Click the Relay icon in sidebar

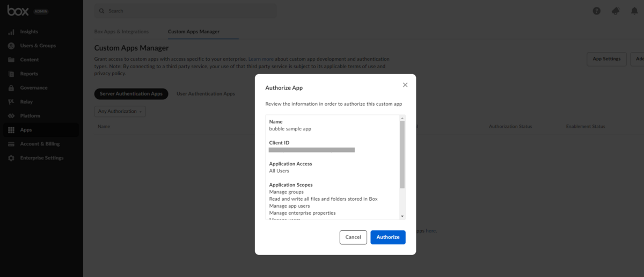tap(11, 101)
